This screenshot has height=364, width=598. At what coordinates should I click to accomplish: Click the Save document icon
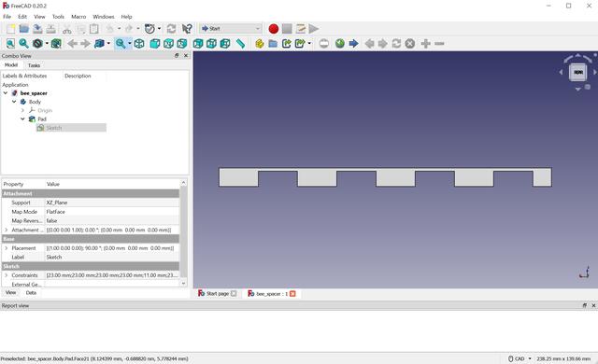pos(37,29)
